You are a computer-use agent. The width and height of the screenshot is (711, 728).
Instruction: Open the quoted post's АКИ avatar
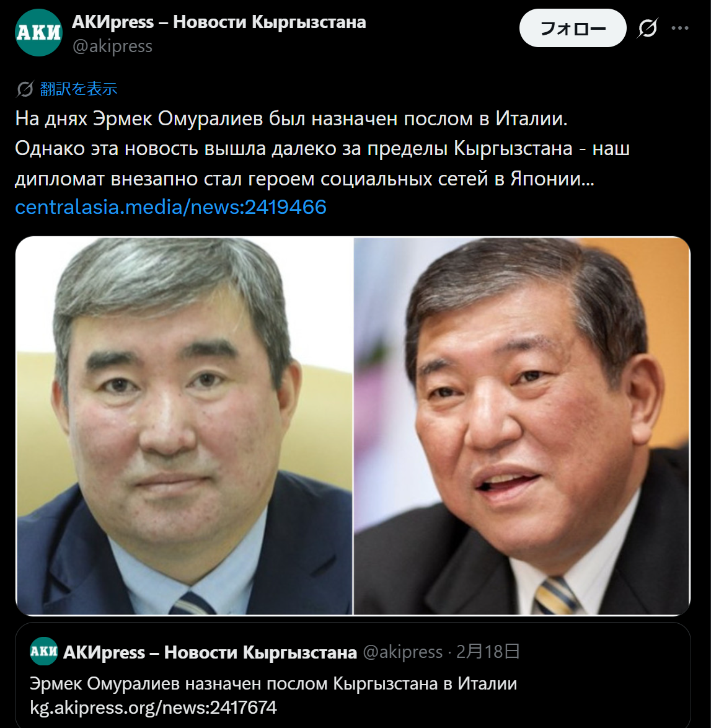pos(43,651)
